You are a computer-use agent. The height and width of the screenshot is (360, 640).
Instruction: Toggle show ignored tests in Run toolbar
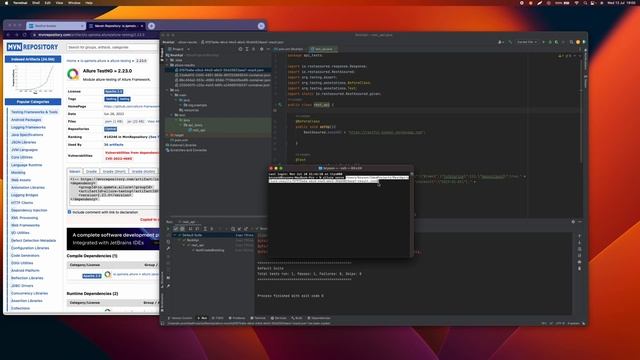[x=182, y=229]
